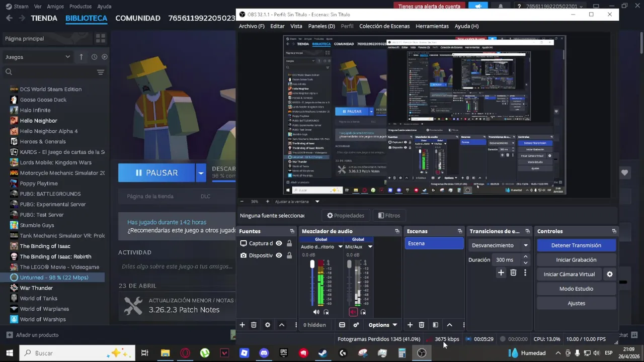Toggle visibility of Captura source
This screenshot has width=644, height=362.
click(x=279, y=243)
